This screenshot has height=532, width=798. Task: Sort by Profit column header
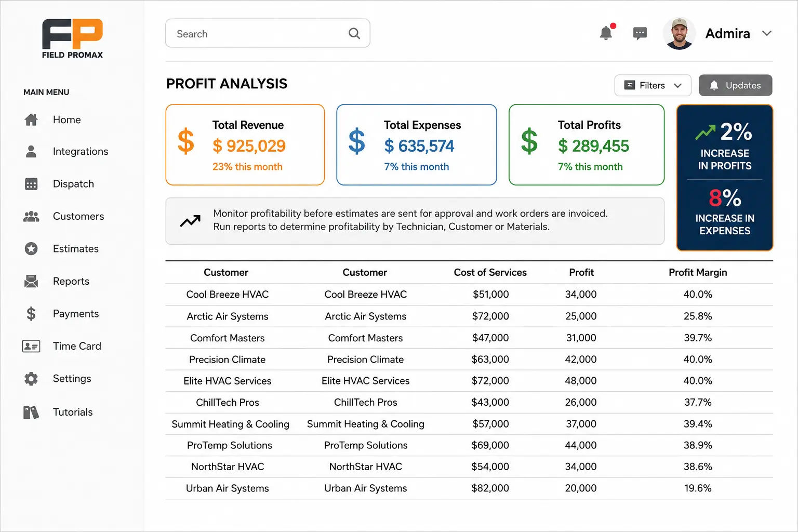coord(581,272)
